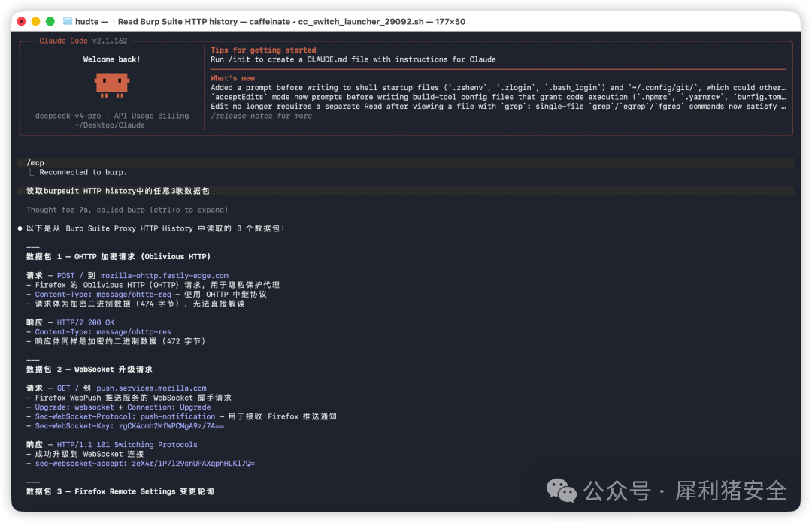Click 'HTTP/1.1 101 Switching Protocols' text
Viewport: 812px width, 523px height.
pyautogui.click(x=127, y=445)
